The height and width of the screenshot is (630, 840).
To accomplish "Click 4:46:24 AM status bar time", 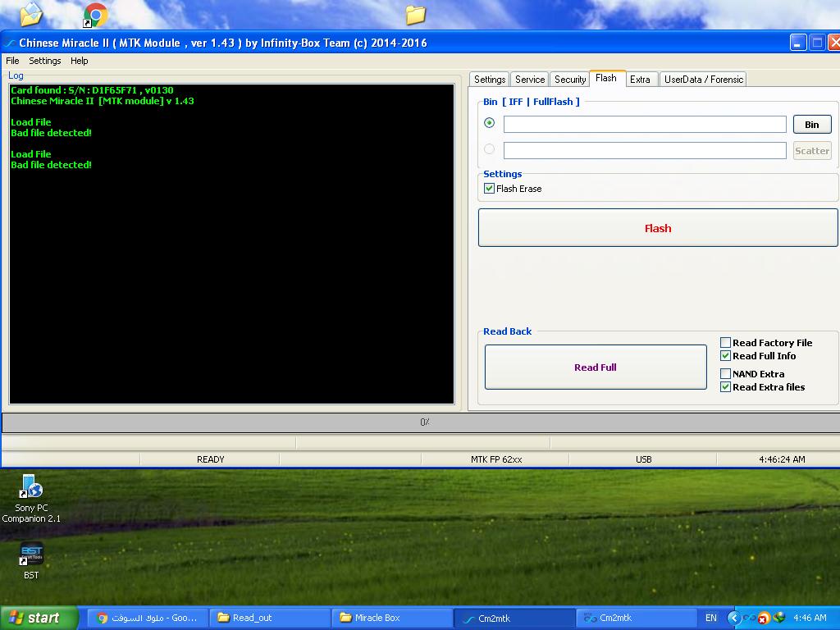I will click(x=782, y=459).
